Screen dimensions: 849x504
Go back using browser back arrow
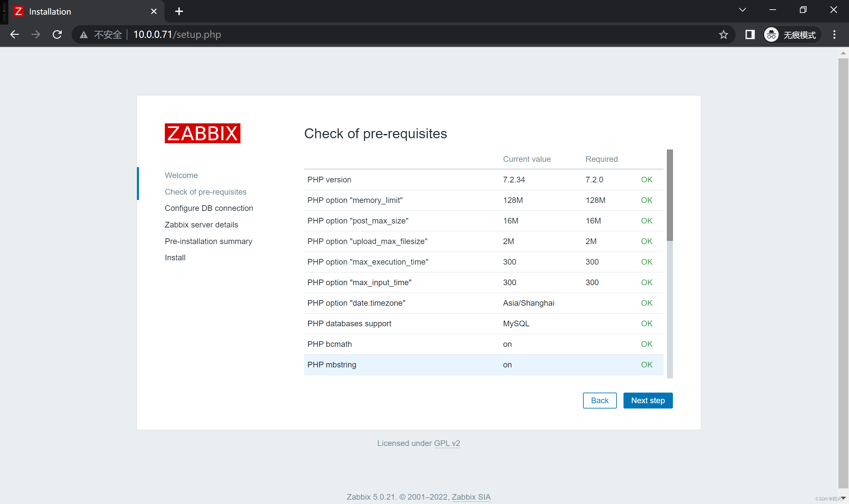(x=14, y=34)
